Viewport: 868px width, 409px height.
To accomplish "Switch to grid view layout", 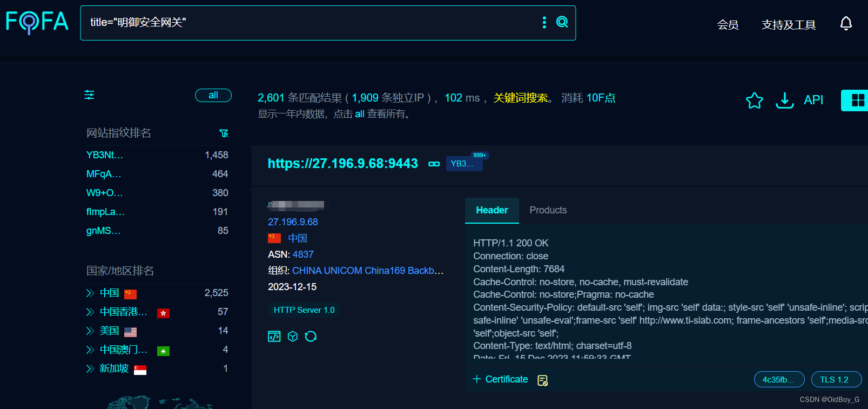I will click(857, 100).
